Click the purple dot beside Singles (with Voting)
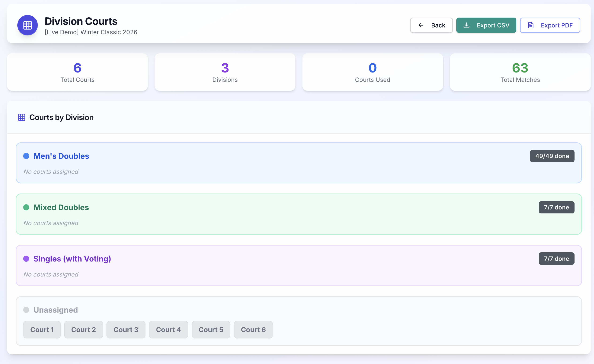Image resolution: width=594 pixels, height=364 pixels. (x=26, y=259)
